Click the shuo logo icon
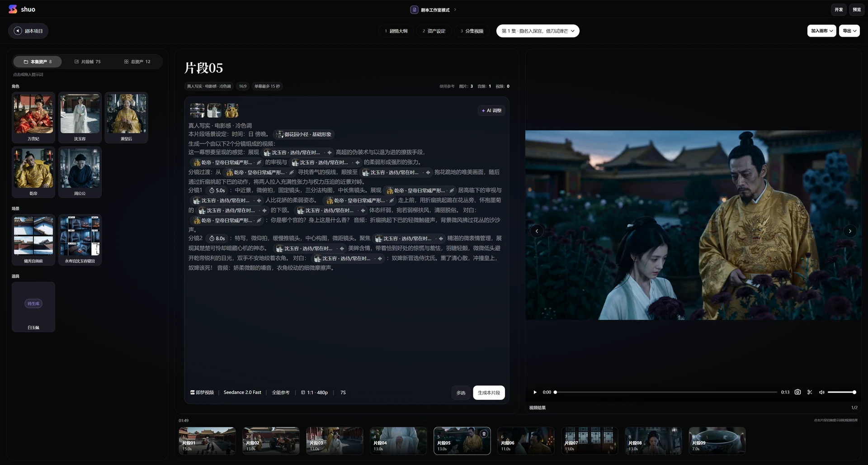This screenshot has height=465, width=868. [x=13, y=9]
